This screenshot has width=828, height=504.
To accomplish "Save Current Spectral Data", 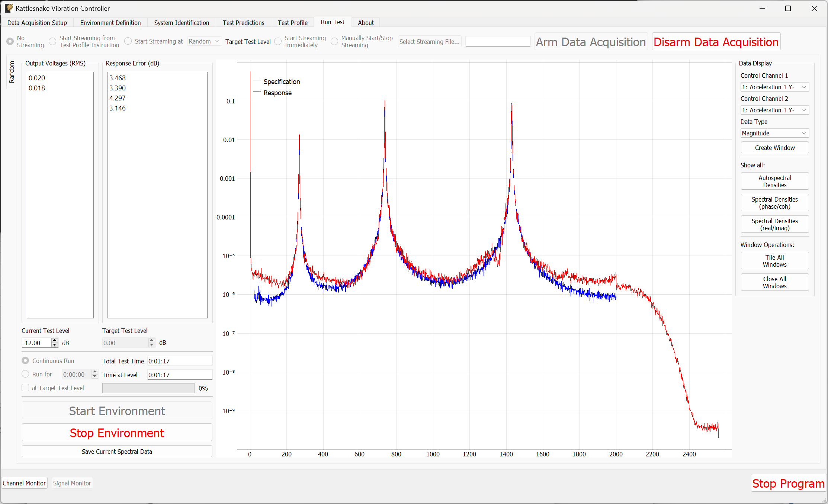I will [117, 451].
